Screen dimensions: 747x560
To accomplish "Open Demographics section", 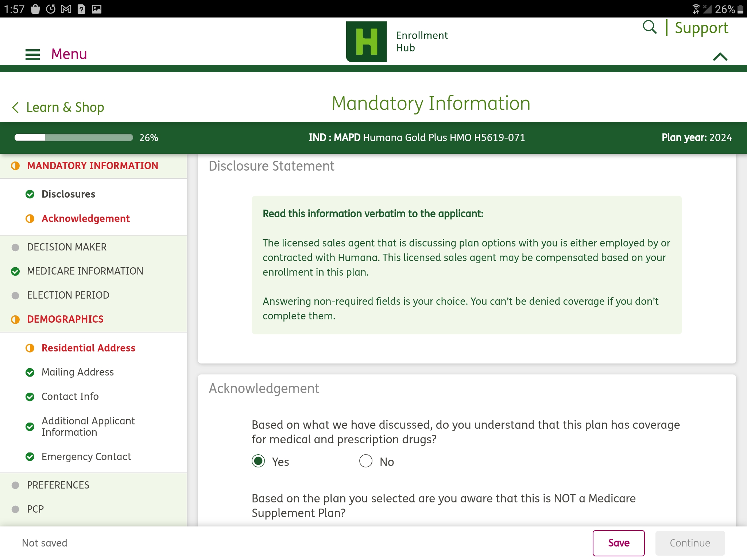I will point(65,319).
